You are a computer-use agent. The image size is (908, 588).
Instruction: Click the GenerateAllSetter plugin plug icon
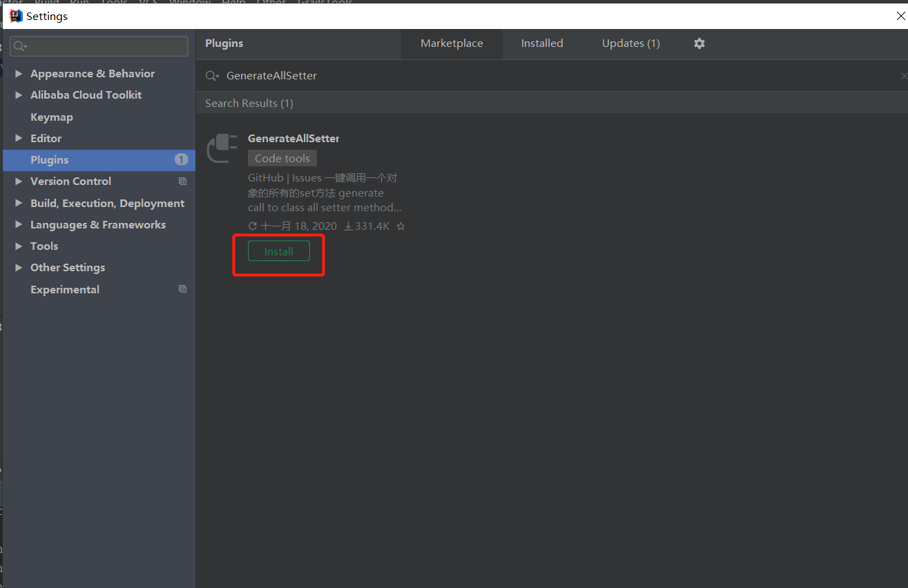222,148
